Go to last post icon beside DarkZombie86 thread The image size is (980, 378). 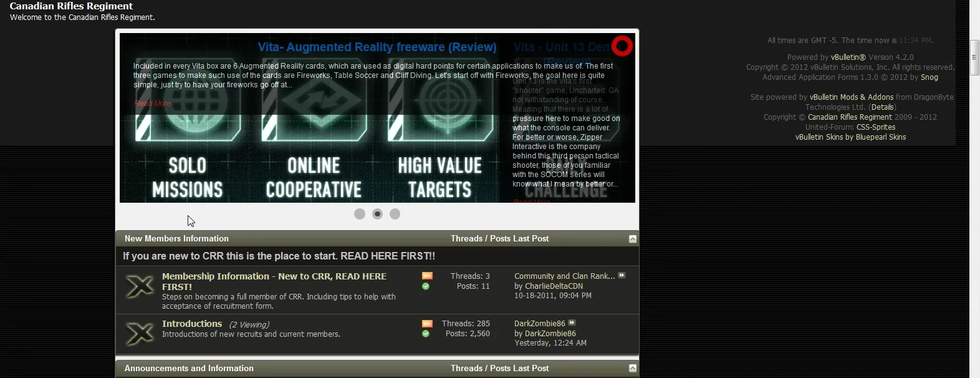[572, 322]
